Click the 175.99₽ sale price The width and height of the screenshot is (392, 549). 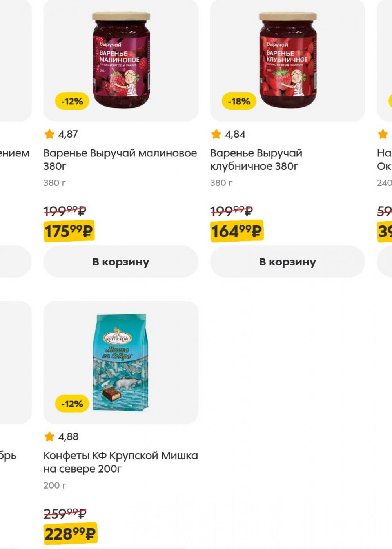click(69, 231)
